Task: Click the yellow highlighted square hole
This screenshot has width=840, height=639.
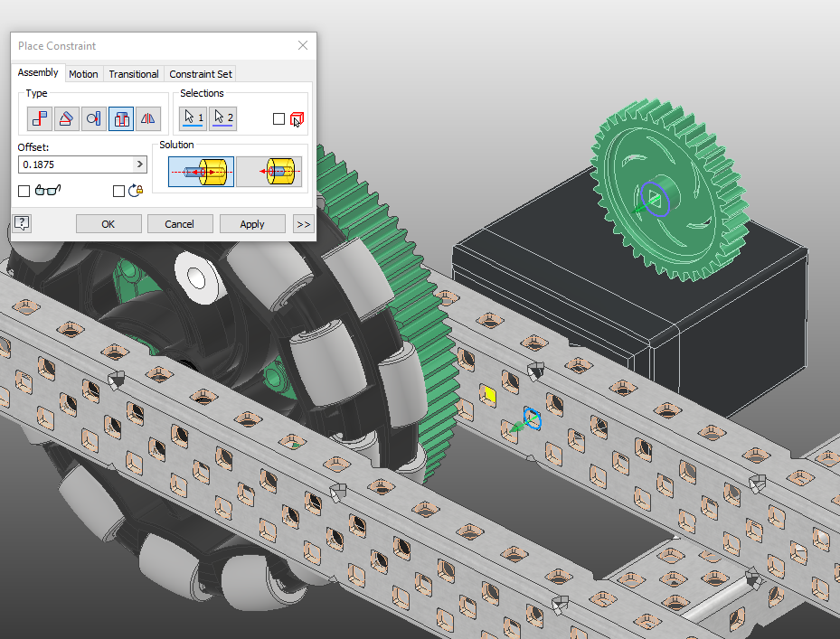Action: point(490,395)
